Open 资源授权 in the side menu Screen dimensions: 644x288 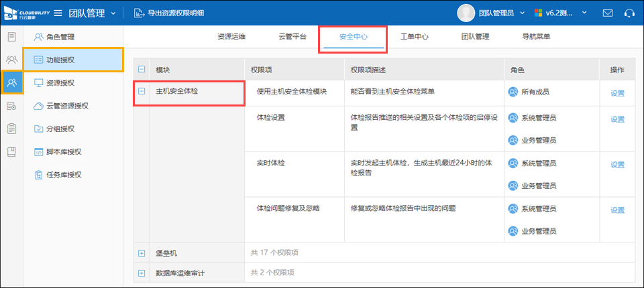pyautogui.click(x=60, y=83)
